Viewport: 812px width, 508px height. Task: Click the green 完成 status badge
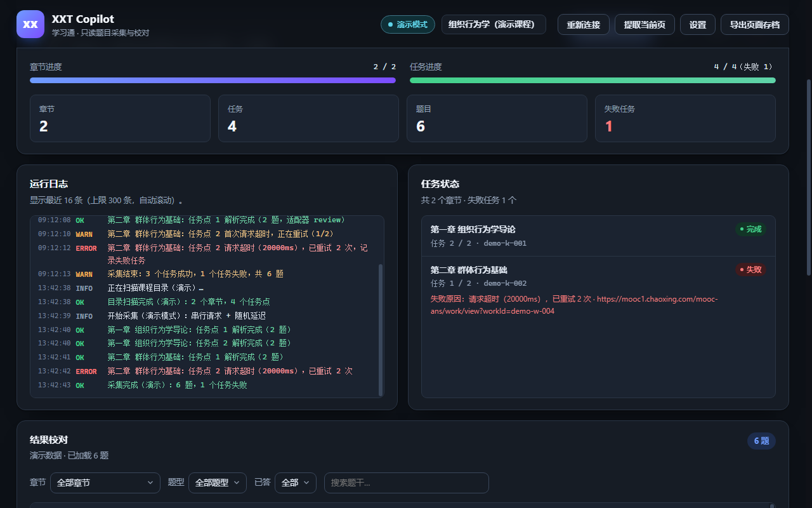coord(750,229)
